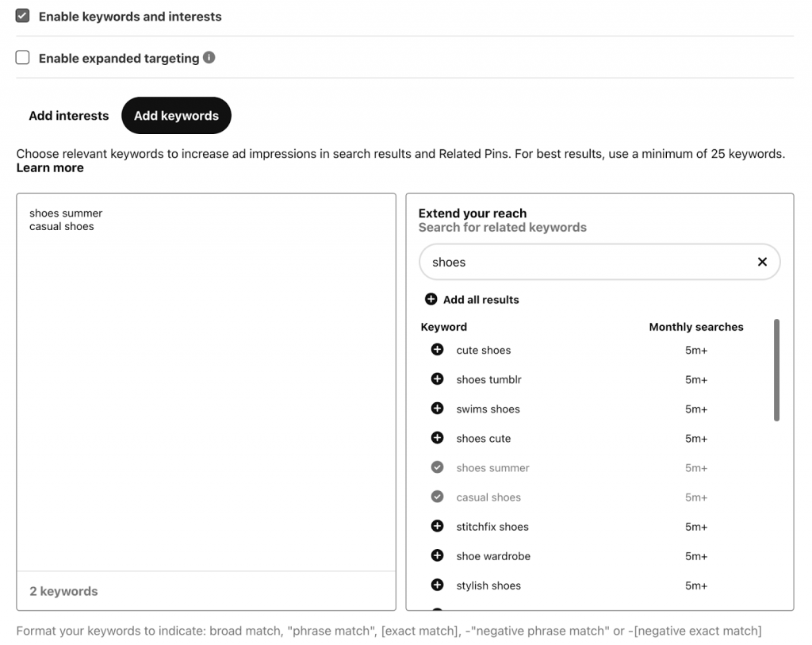The height and width of the screenshot is (645, 812).
Task: Click the plus icon for Add all results
Action: coord(431,299)
